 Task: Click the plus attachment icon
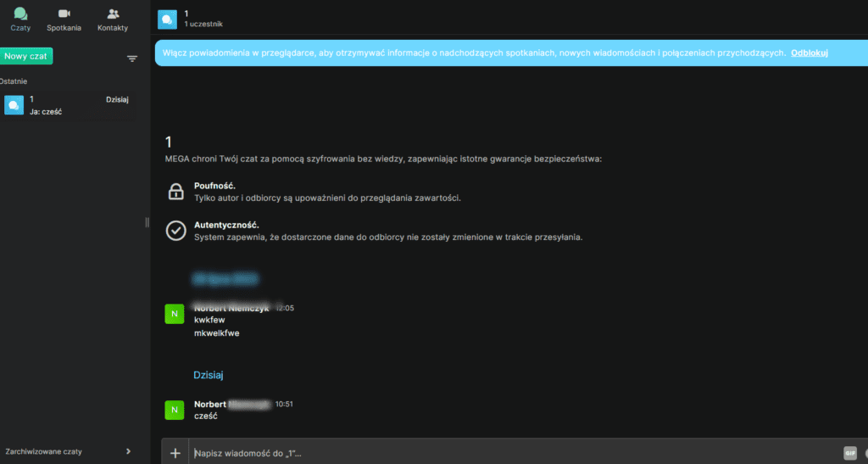(175, 453)
